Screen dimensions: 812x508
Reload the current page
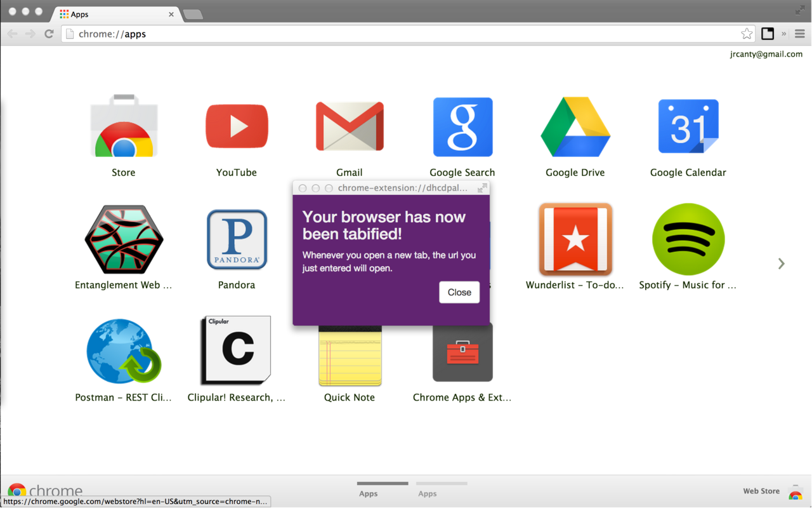pos(49,34)
